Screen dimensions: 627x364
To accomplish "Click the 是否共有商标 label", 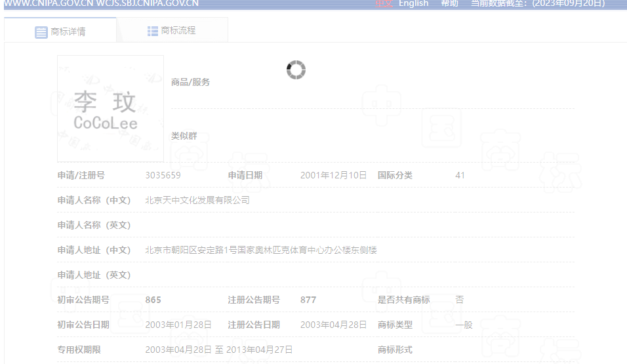I will [404, 300].
